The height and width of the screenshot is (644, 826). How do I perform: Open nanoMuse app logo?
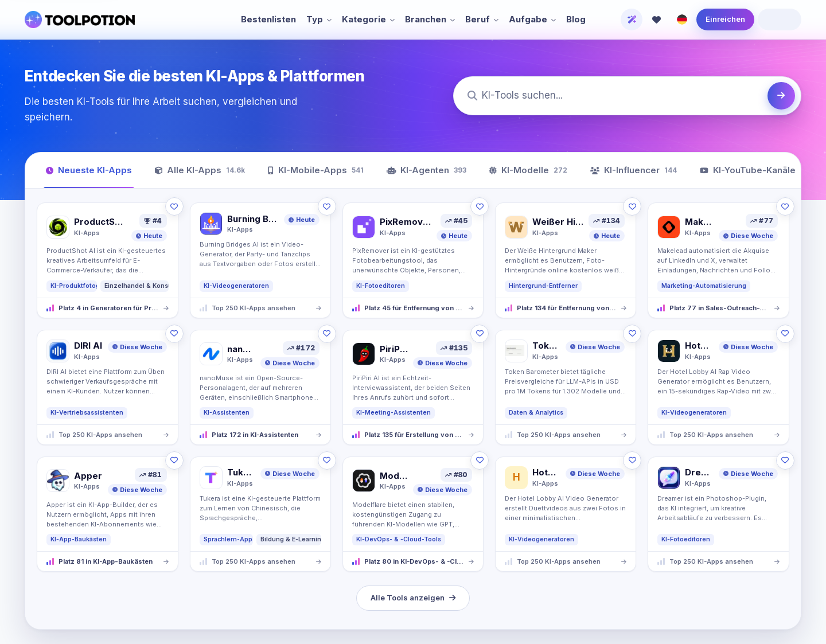pyautogui.click(x=211, y=354)
